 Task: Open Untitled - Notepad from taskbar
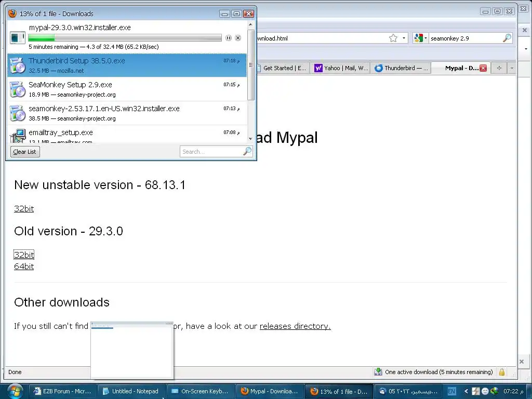[131, 391]
